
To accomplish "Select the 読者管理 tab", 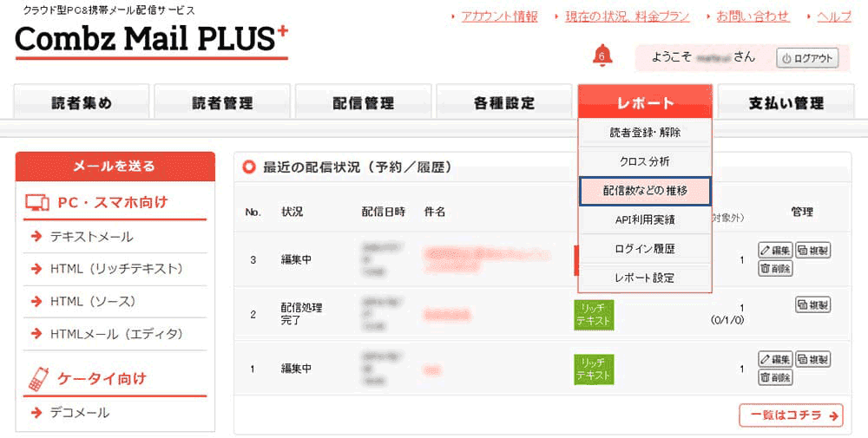I will [222, 102].
